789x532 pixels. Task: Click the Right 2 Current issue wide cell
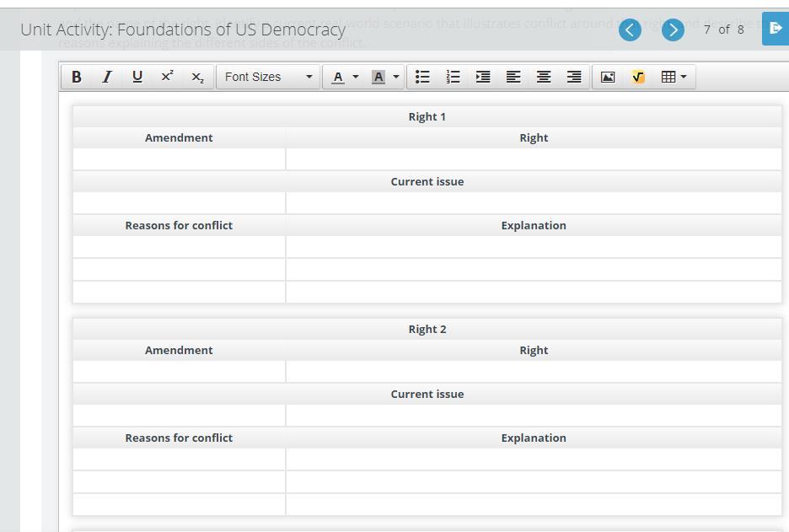[x=534, y=416]
